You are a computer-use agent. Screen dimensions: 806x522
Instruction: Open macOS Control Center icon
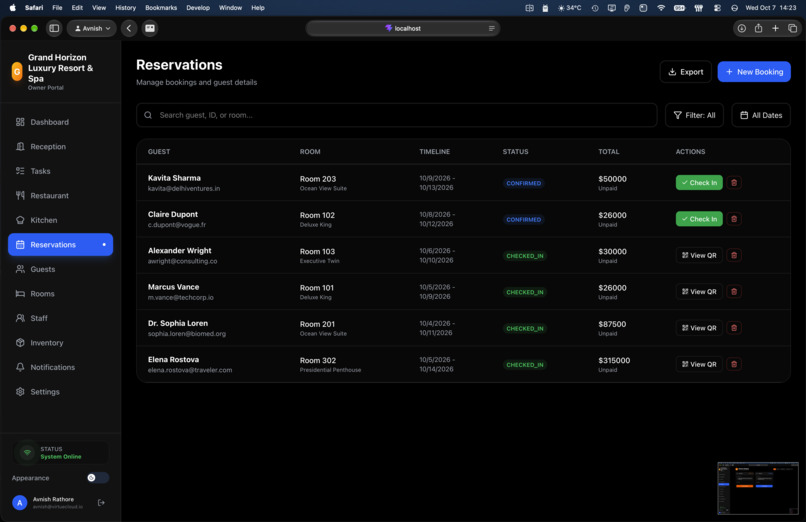717,8
